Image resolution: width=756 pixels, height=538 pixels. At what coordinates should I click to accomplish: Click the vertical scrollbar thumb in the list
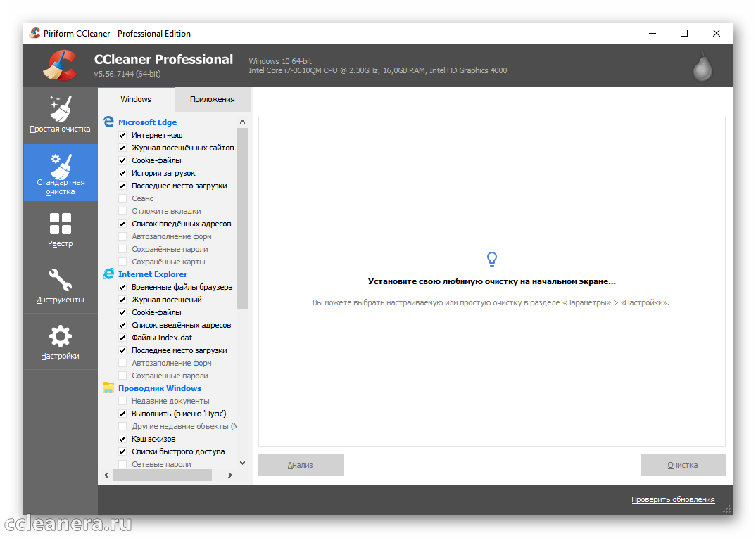click(243, 219)
